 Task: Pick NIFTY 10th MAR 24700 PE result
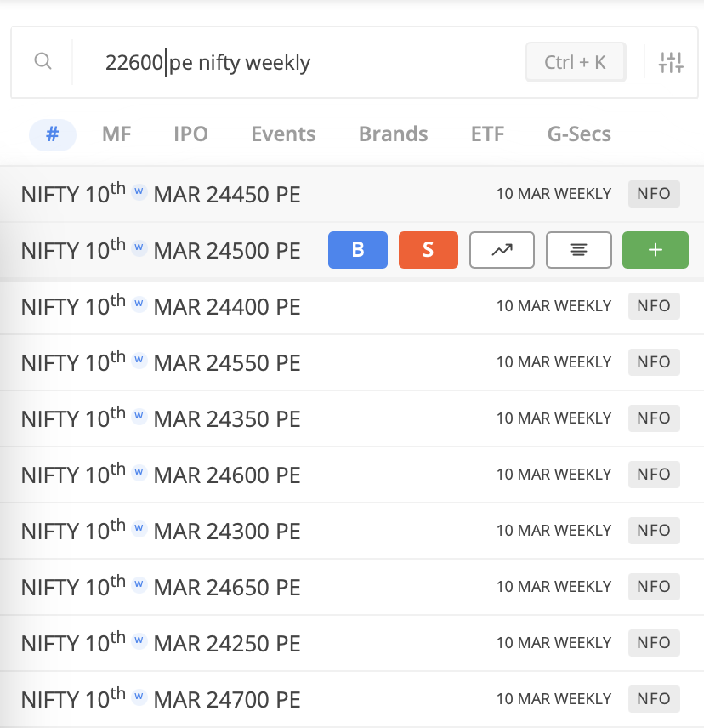[x=161, y=699]
